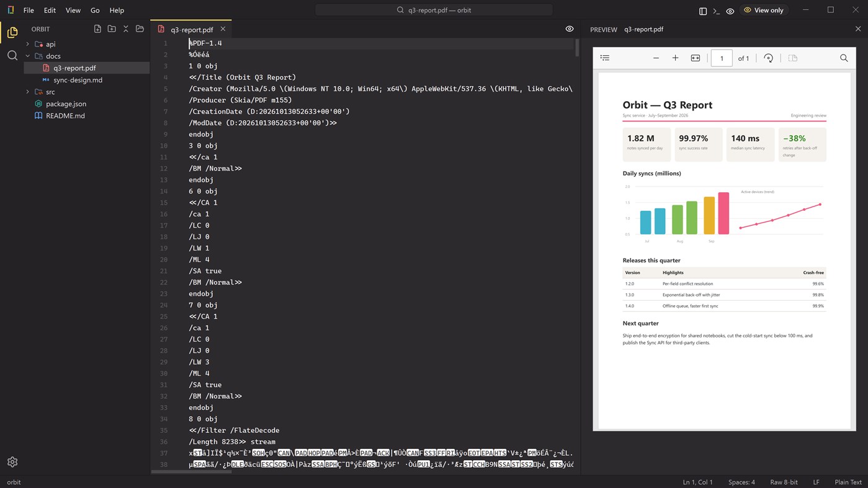This screenshot has width=868, height=488.
Task: Click the View only button
Action: 763,11
